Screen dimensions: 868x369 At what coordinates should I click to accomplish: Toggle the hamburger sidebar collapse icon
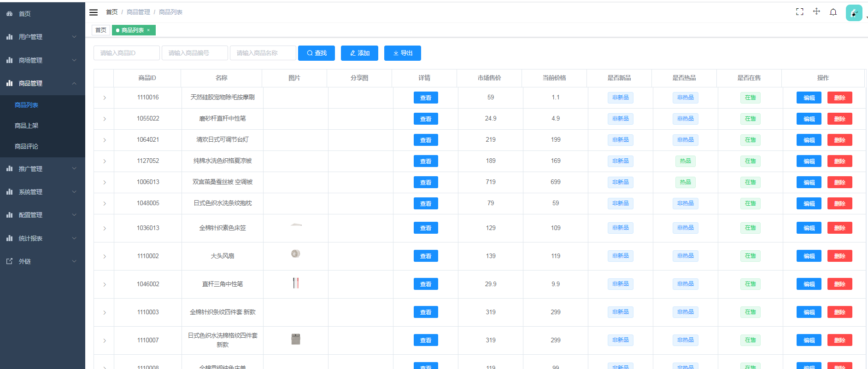pyautogui.click(x=94, y=12)
